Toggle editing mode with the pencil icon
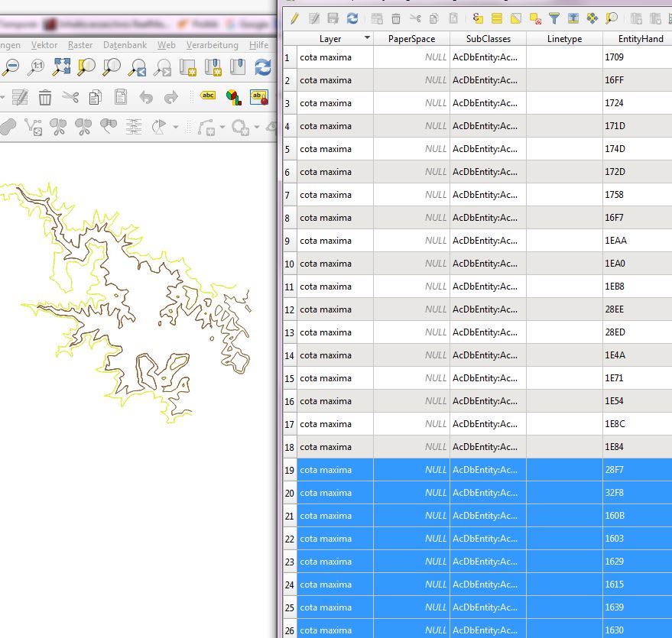Screen dimensions: 672x638 pyautogui.click(x=294, y=18)
